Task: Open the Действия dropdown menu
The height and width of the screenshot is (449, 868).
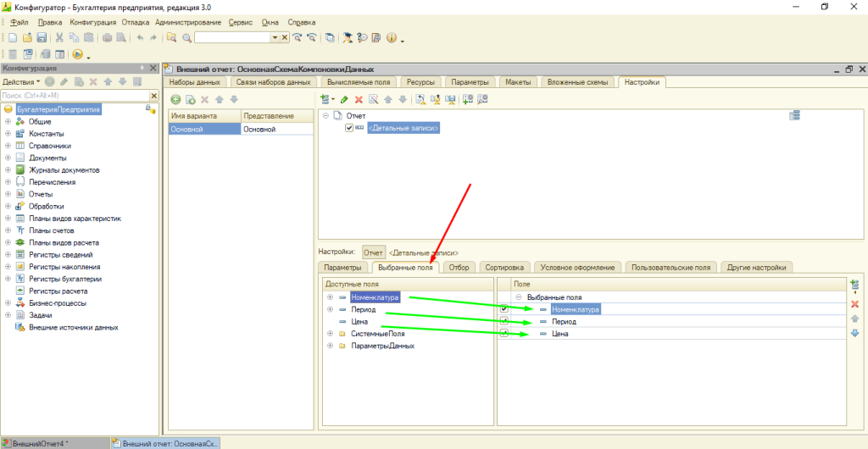Action: pos(20,82)
